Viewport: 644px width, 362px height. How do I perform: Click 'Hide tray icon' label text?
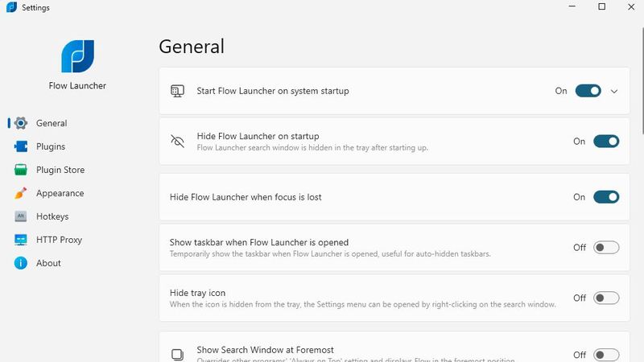pos(197,293)
